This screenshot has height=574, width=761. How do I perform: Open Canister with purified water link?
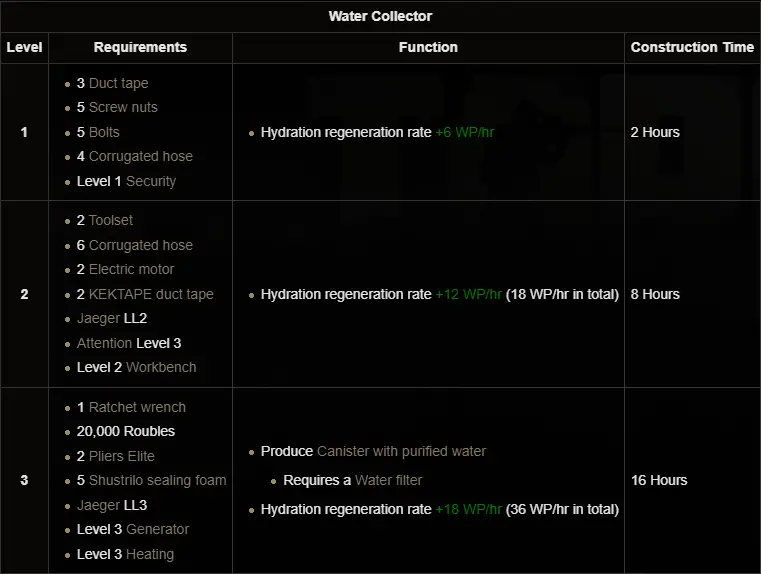point(401,451)
